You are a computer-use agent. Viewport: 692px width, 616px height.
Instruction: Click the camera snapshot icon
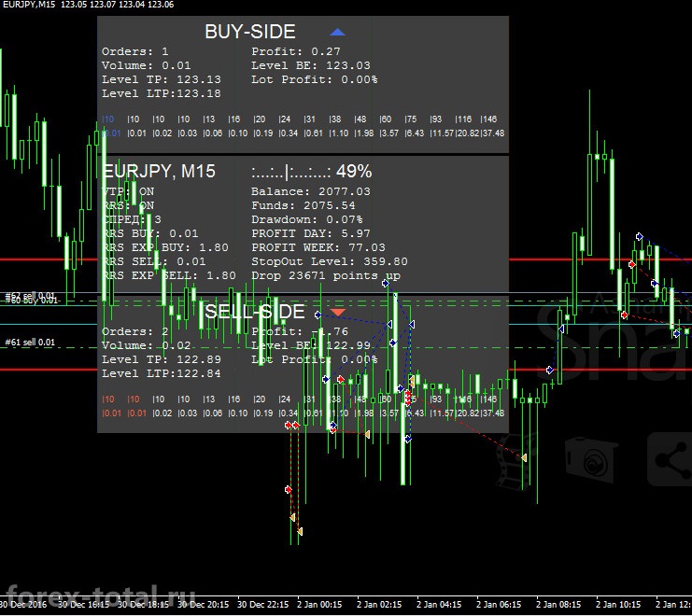pos(590,460)
